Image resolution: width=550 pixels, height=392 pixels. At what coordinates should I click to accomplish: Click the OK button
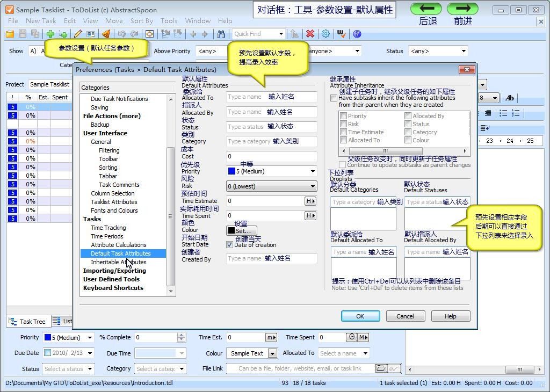coord(360,316)
